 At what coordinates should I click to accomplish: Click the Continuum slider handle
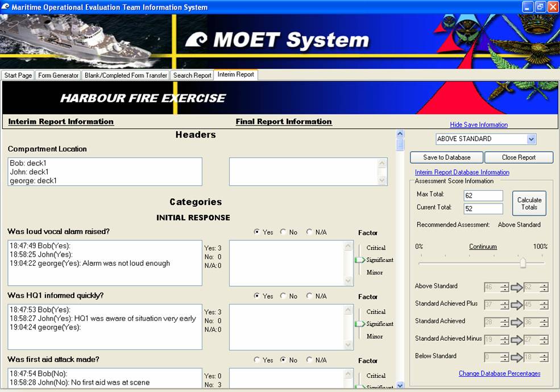[523, 262]
